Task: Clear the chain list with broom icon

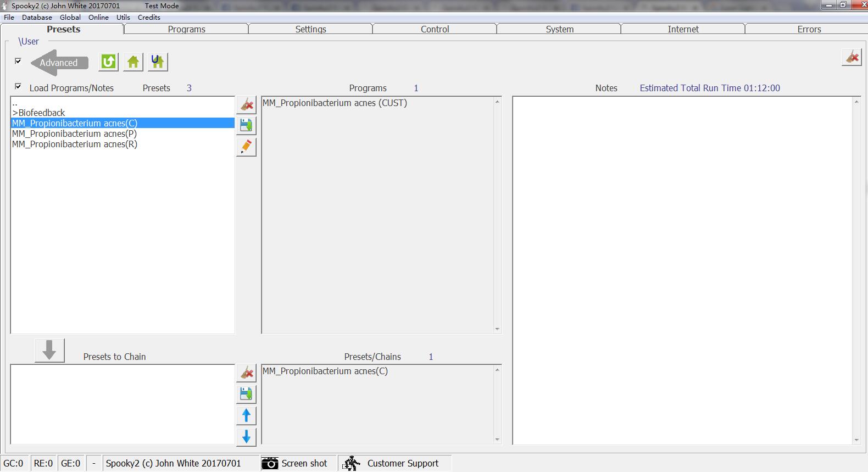Action: coord(246,373)
